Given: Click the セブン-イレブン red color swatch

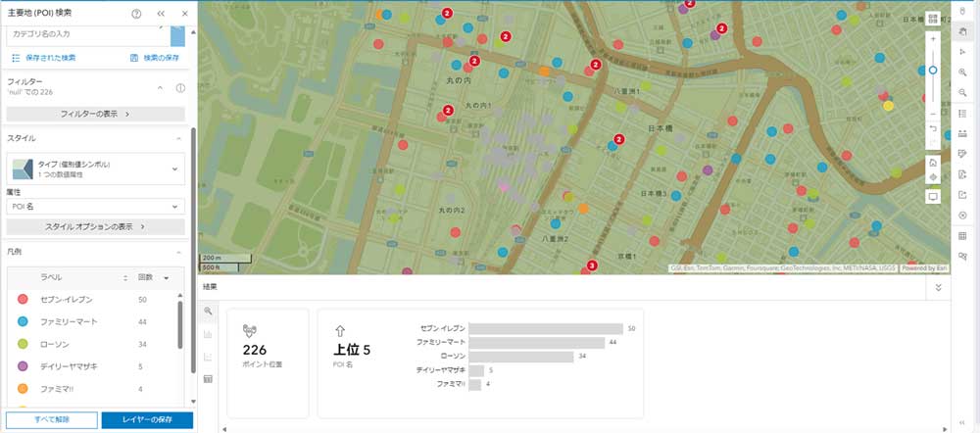Looking at the screenshot, I should point(23,300).
